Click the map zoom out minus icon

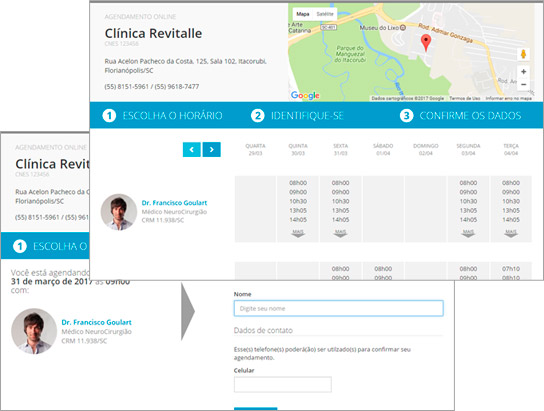[x=524, y=84]
